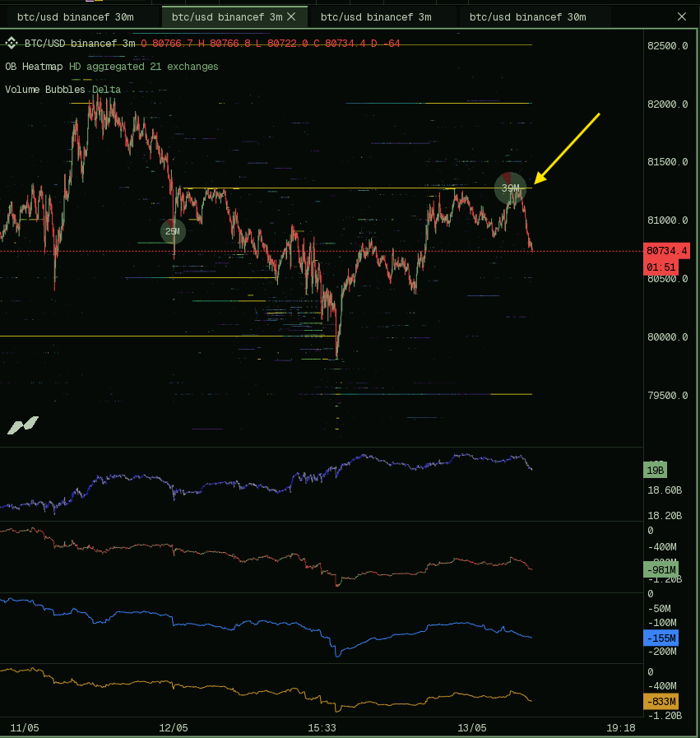Screen dimensions: 700x738
Task: Click 19:18 on the time axis
Action: click(x=620, y=727)
